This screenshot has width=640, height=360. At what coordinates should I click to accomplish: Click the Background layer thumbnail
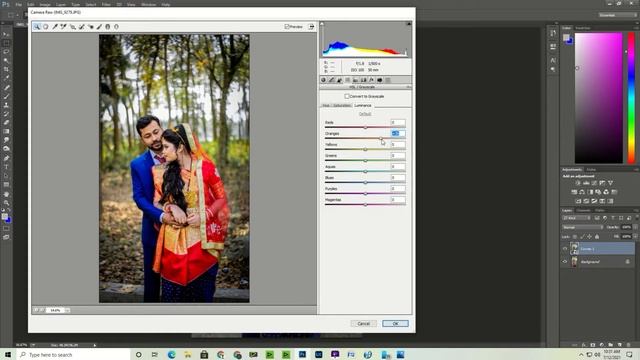(574, 262)
